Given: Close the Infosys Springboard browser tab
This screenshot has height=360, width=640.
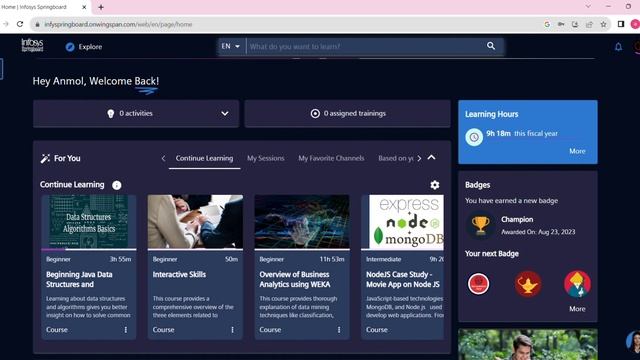Looking at the screenshot, I should click(x=84, y=7).
